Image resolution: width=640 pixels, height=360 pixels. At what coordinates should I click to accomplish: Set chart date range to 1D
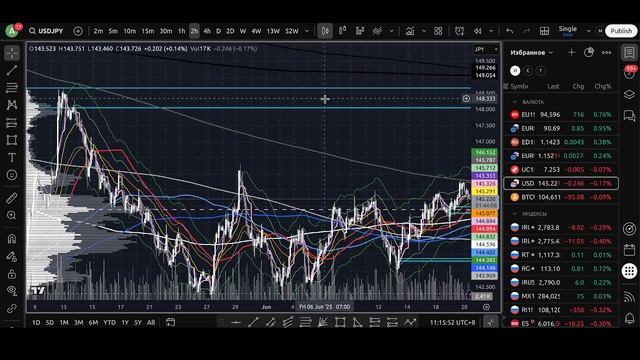click(36, 322)
